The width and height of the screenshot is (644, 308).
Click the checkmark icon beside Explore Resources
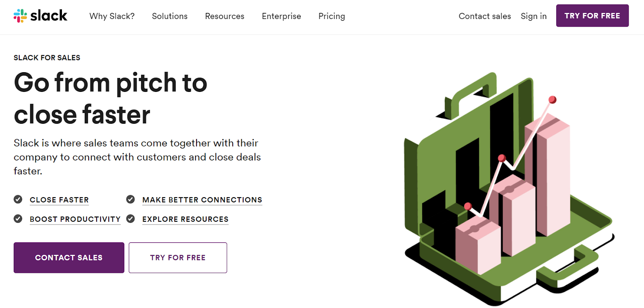click(130, 219)
